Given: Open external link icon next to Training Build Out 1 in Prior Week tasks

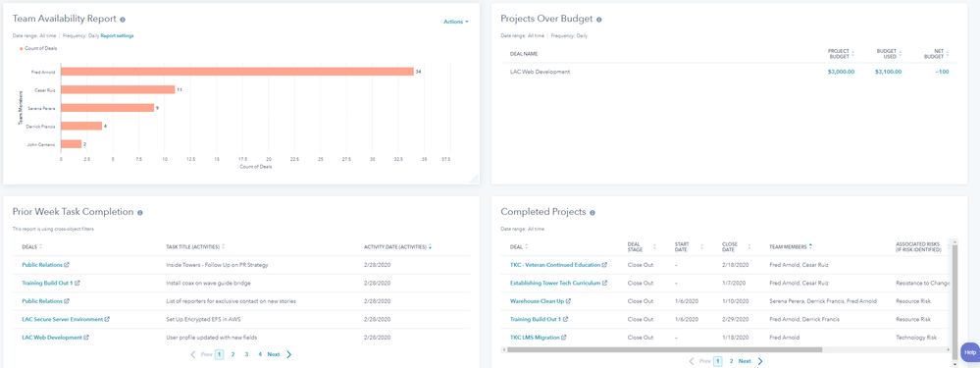Looking at the screenshot, I should (x=77, y=283).
